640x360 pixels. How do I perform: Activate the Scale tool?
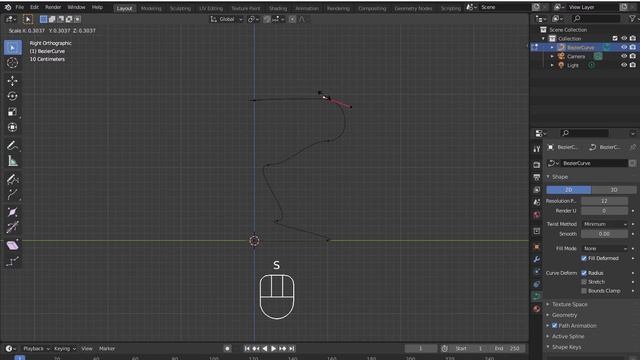pos(12,112)
